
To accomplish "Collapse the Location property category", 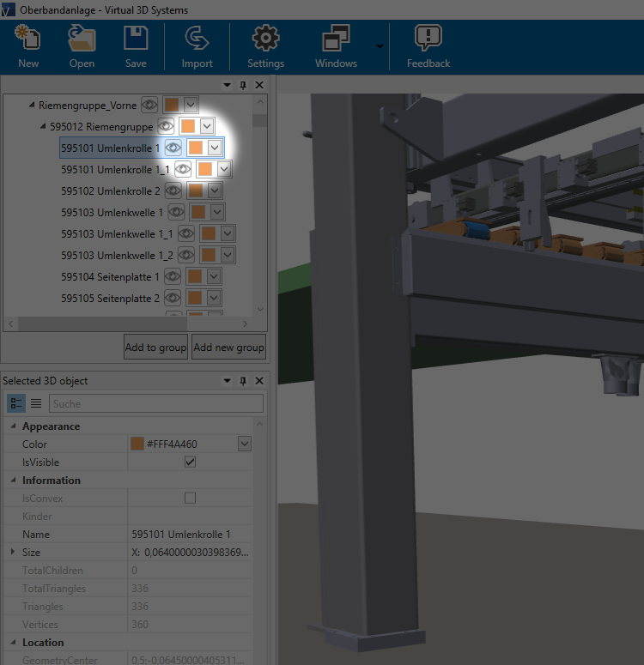I will click(x=13, y=642).
